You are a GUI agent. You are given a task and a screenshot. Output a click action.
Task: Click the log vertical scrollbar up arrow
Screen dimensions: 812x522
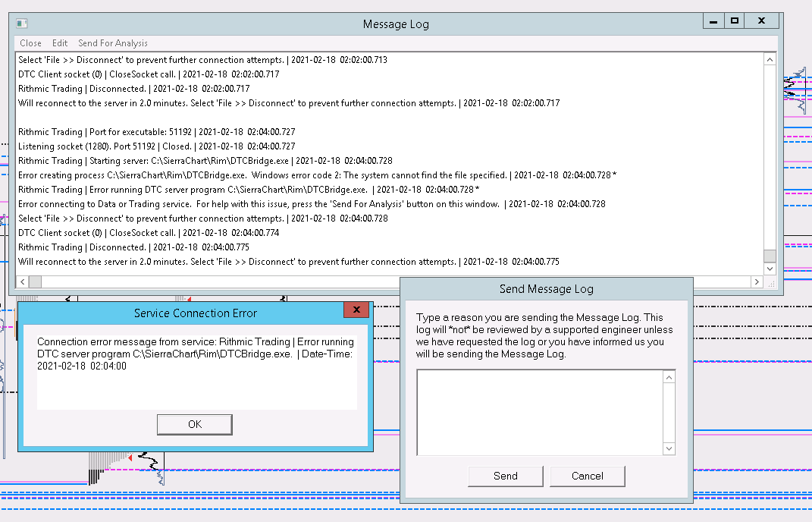[x=770, y=60]
